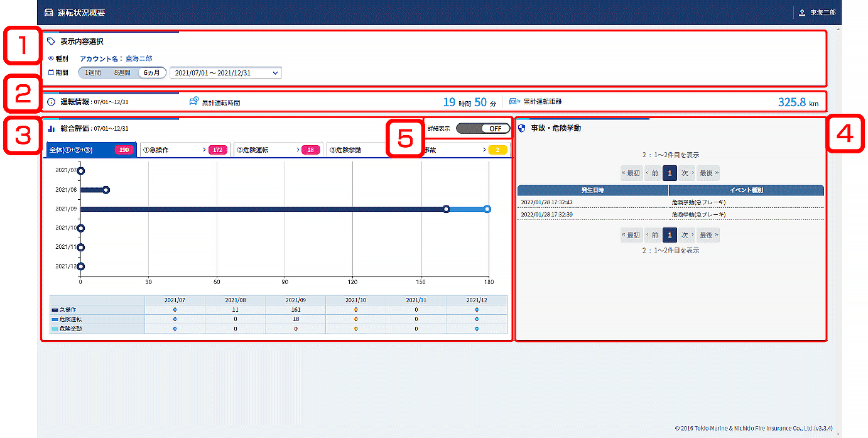868x438 pixels.
Task: Click the user icon next to 東海二郎
Action: point(802,13)
